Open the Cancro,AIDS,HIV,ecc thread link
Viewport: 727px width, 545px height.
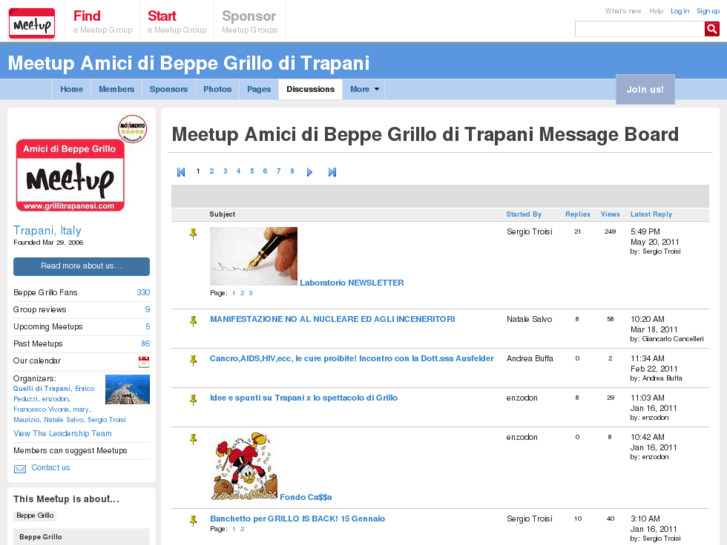351,359
